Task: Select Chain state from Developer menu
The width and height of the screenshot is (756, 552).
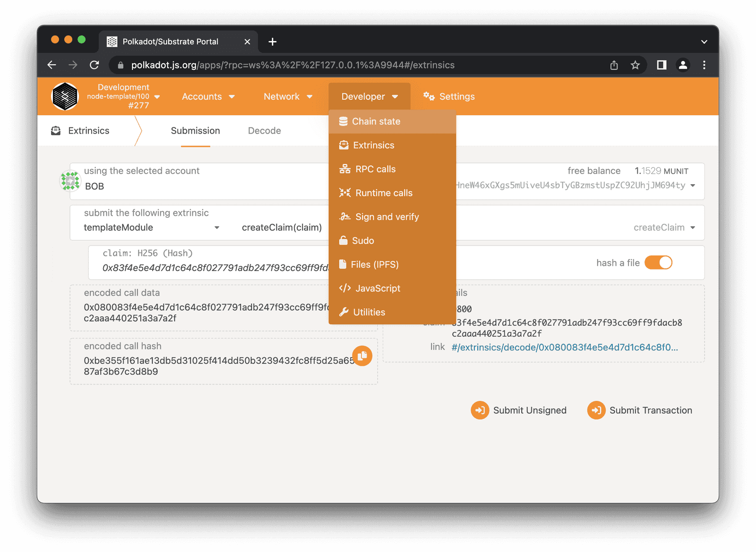Action: click(x=376, y=121)
